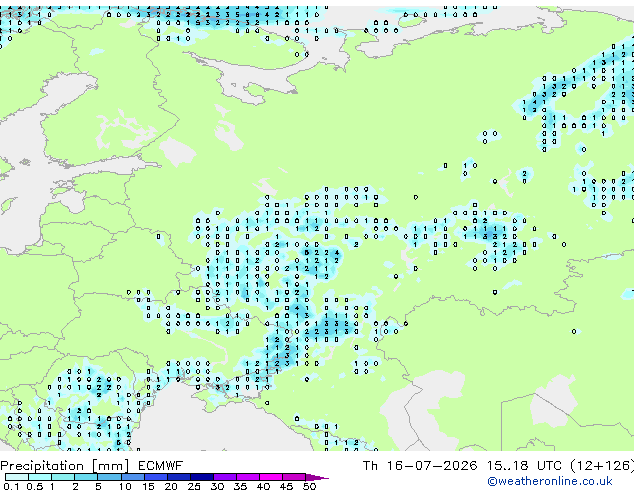Choose the 25–30 mm navy legend swatch
Image resolution: width=634 pixels, height=490 pixels.
coord(202,477)
